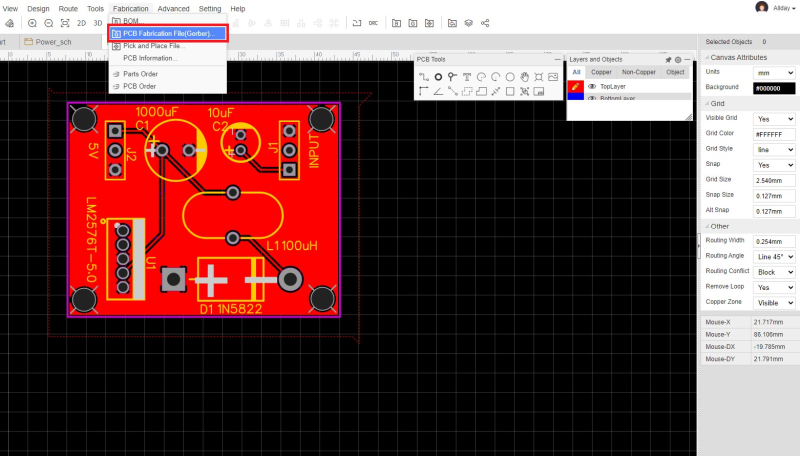Open the Design menu
Screen dimensions: 800x456
click(38, 9)
